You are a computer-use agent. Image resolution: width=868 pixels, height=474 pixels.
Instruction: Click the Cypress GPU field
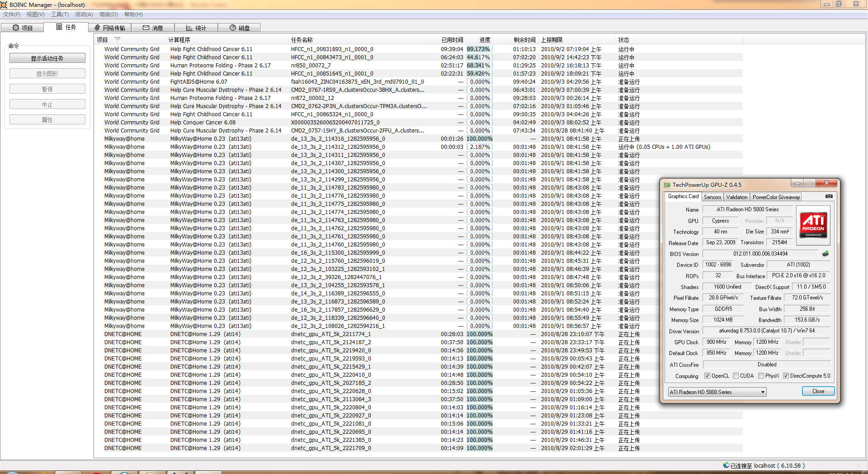721,221
